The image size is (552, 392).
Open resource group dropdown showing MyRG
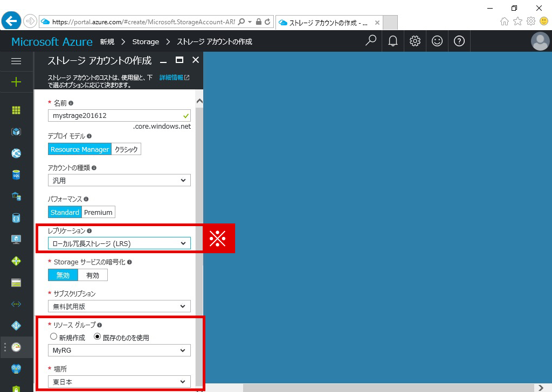119,350
